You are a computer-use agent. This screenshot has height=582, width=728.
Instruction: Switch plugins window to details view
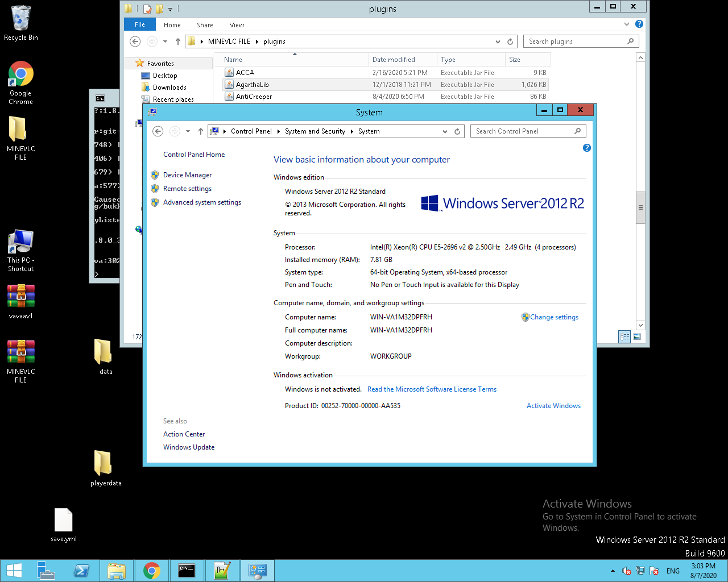[x=624, y=336]
